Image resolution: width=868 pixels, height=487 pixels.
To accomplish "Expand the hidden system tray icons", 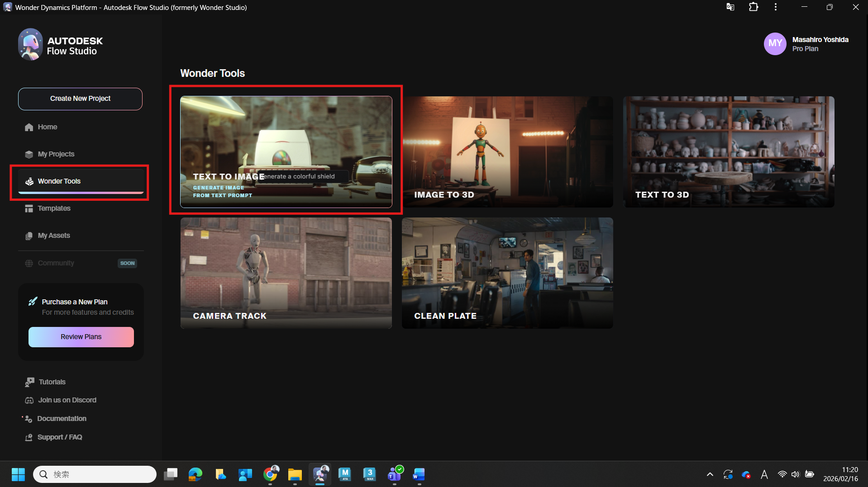I will click(x=710, y=474).
